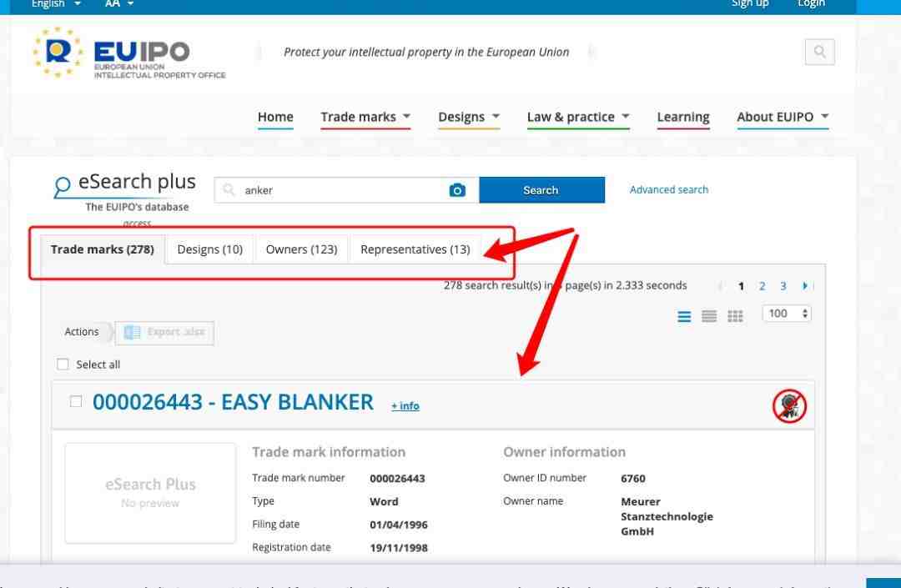This screenshot has width=901, height=588.
Task: Open the Advanced search link
Action: (x=669, y=189)
